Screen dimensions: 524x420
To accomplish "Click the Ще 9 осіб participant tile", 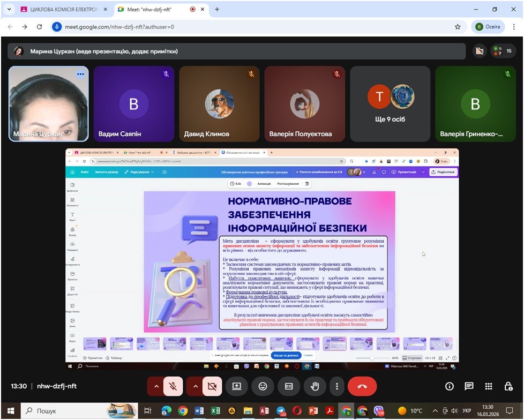I will (390, 104).
